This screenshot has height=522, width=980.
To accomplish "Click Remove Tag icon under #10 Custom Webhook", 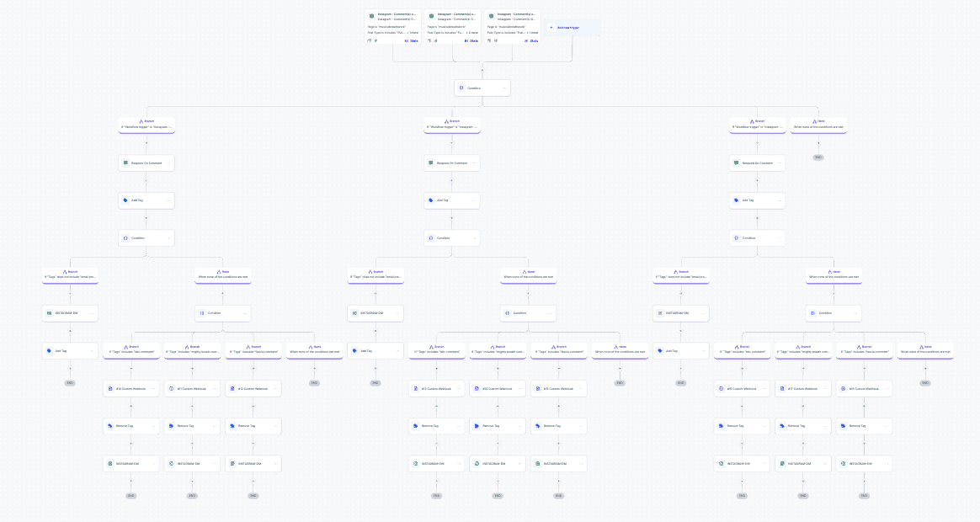I will tap(110, 426).
